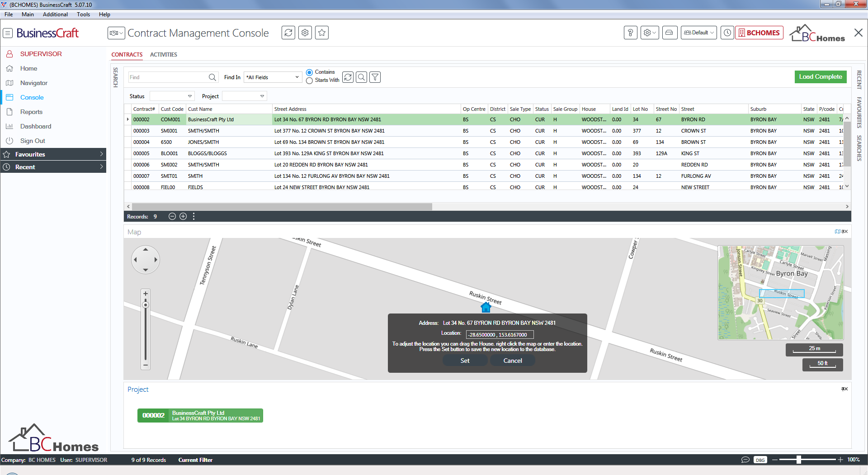Click the favourite star icon in the header
The image size is (868, 475).
click(322, 33)
